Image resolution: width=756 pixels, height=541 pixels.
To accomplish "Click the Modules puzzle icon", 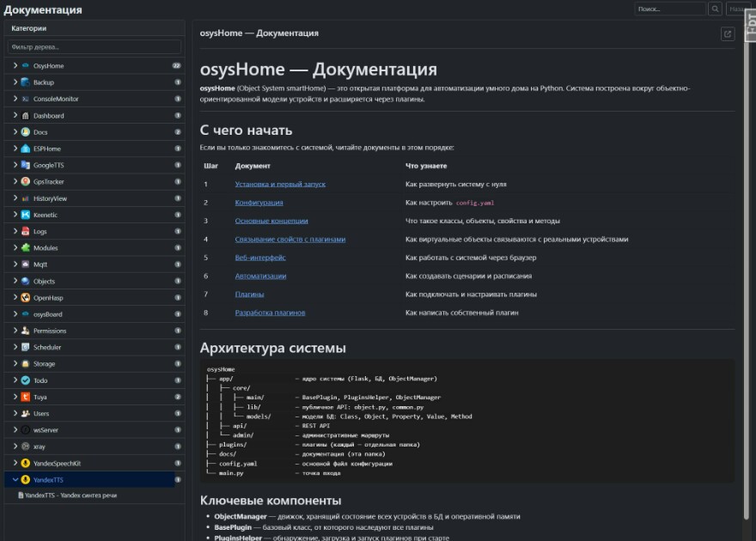I will click(x=26, y=247).
